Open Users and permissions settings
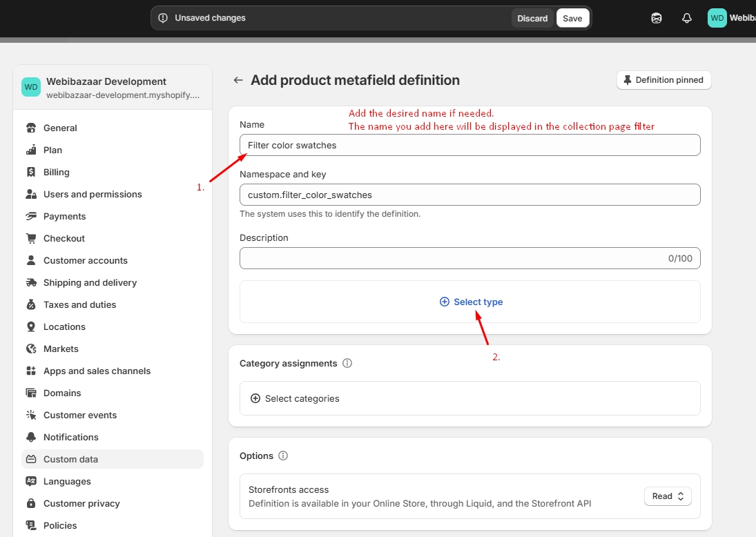The image size is (756, 537). click(x=93, y=194)
